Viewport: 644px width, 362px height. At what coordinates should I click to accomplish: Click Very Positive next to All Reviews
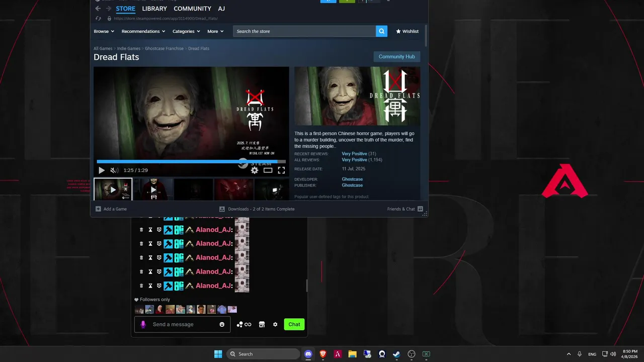tap(355, 160)
